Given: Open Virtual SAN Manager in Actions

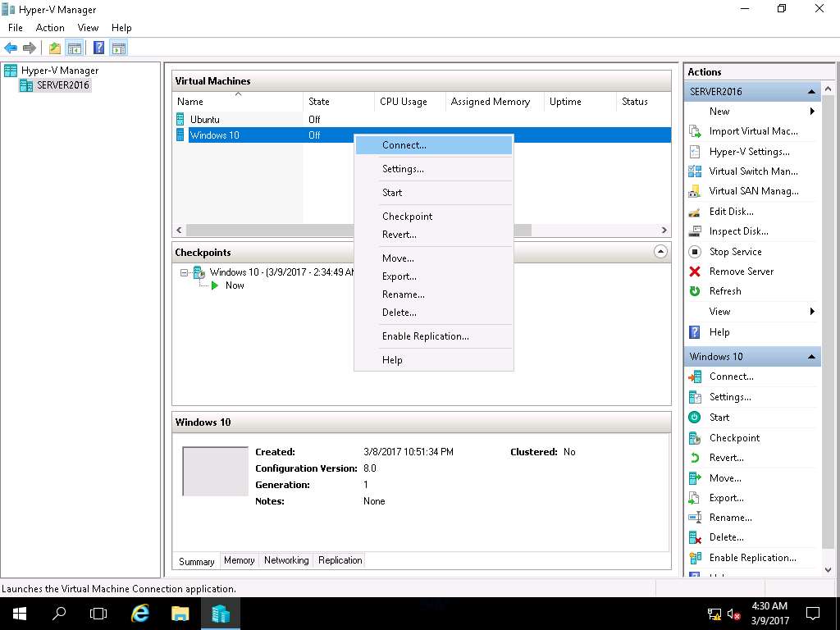Looking at the screenshot, I should (x=754, y=191).
